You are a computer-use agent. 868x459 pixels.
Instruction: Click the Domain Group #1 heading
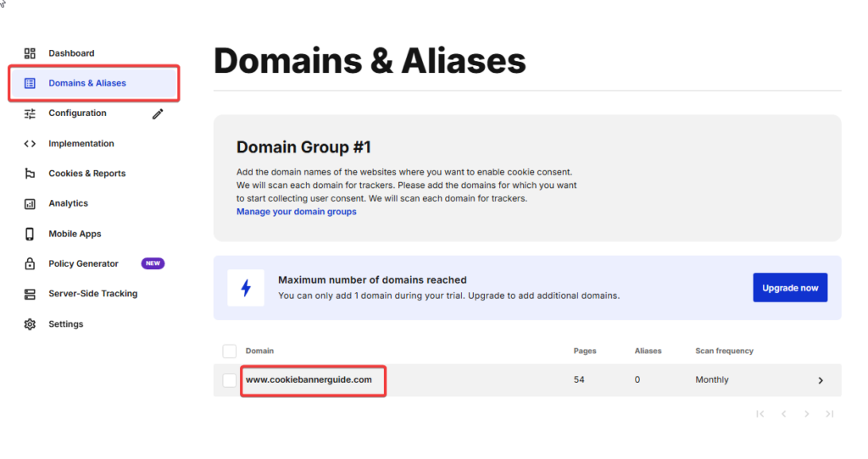303,147
